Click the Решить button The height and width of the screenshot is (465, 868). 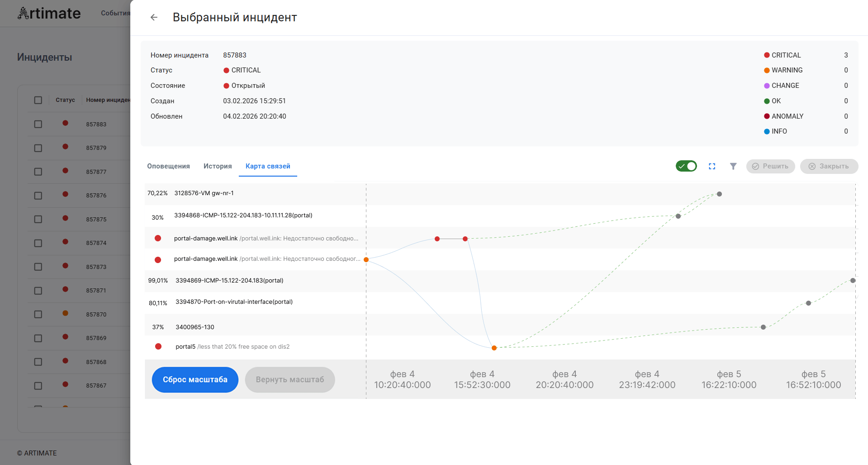point(770,166)
